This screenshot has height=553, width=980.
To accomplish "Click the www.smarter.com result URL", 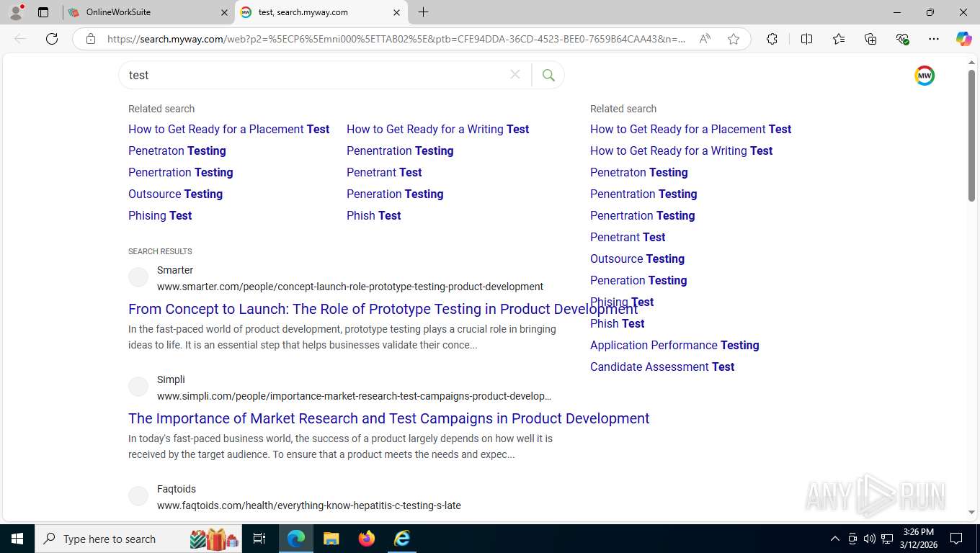I will (x=350, y=287).
